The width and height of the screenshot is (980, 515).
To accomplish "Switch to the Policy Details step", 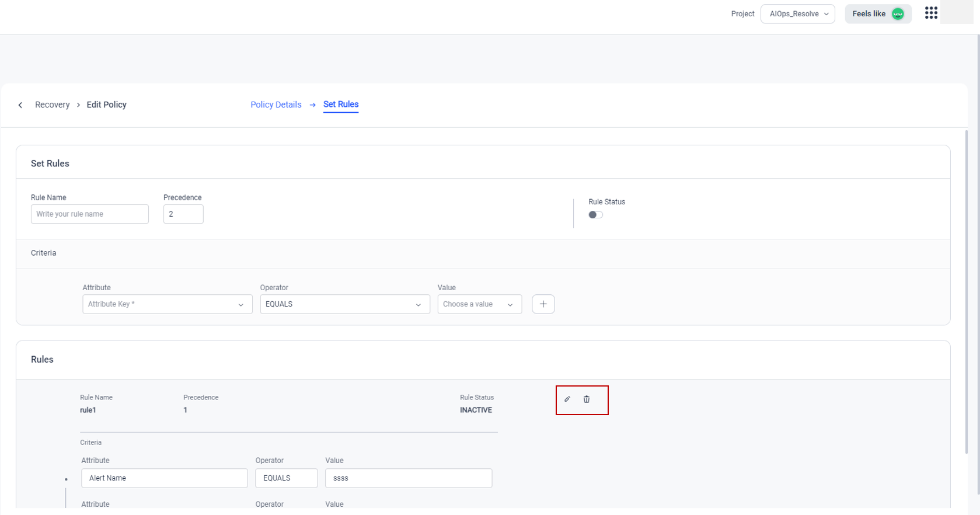I will point(275,105).
